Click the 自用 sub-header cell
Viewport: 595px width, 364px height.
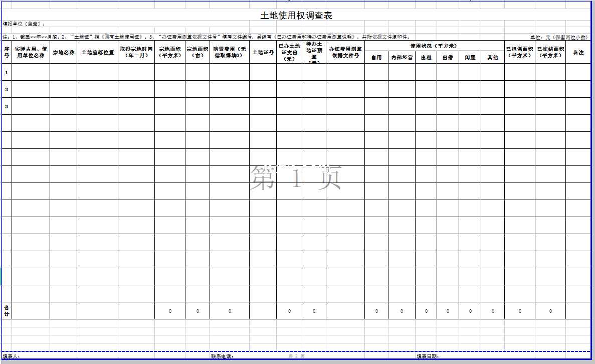[x=376, y=58]
